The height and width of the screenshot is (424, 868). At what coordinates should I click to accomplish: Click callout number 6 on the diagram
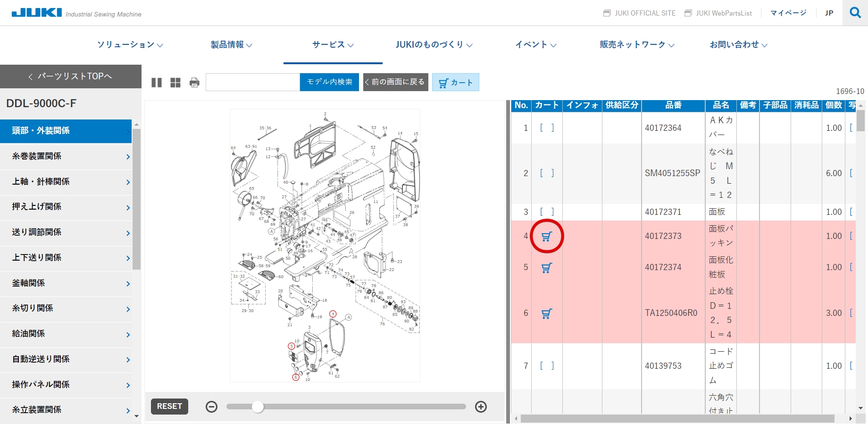tap(296, 377)
